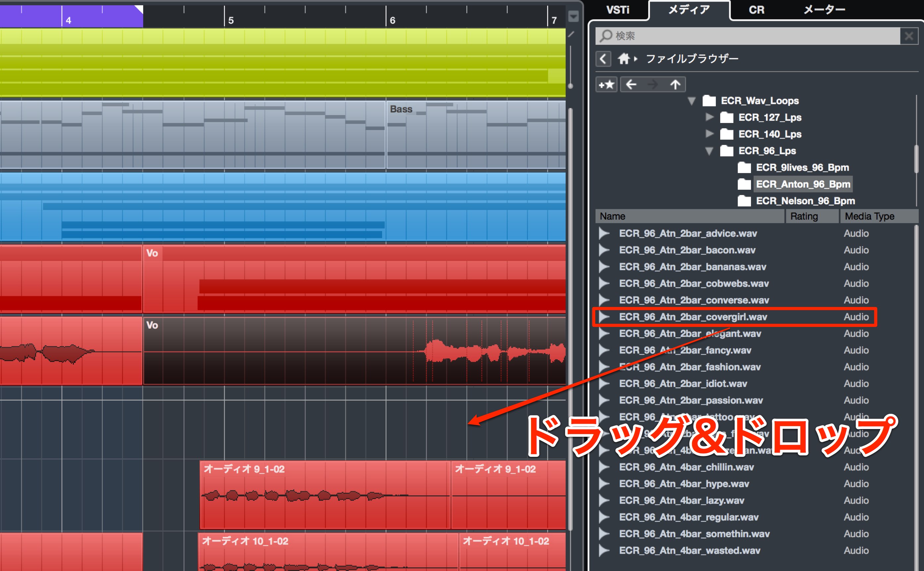The width and height of the screenshot is (924, 571).
Task: Preview 4bar_wasted.wav using its play icon
Action: pos(604,550)
